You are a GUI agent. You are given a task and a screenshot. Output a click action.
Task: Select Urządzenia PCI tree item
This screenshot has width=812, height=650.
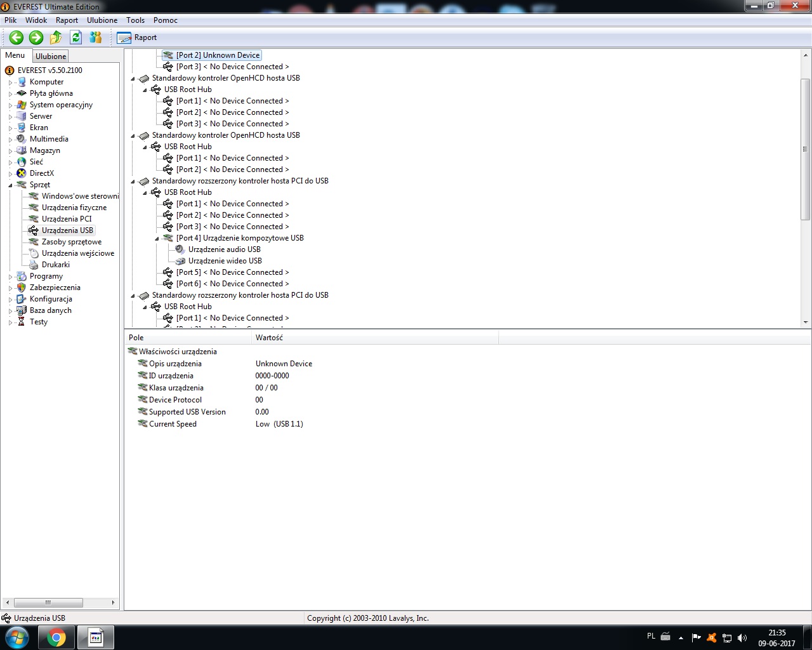[x=67, y=219]
